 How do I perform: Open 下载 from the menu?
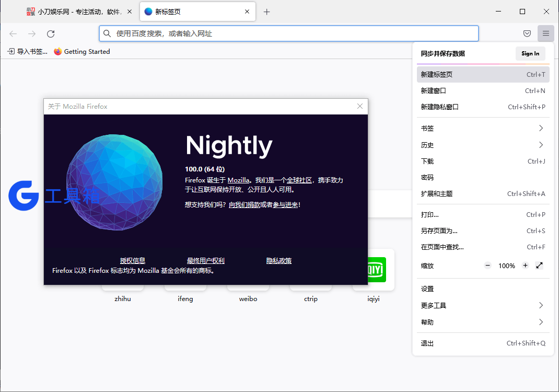pyautogui.click(x=483, y=161)
